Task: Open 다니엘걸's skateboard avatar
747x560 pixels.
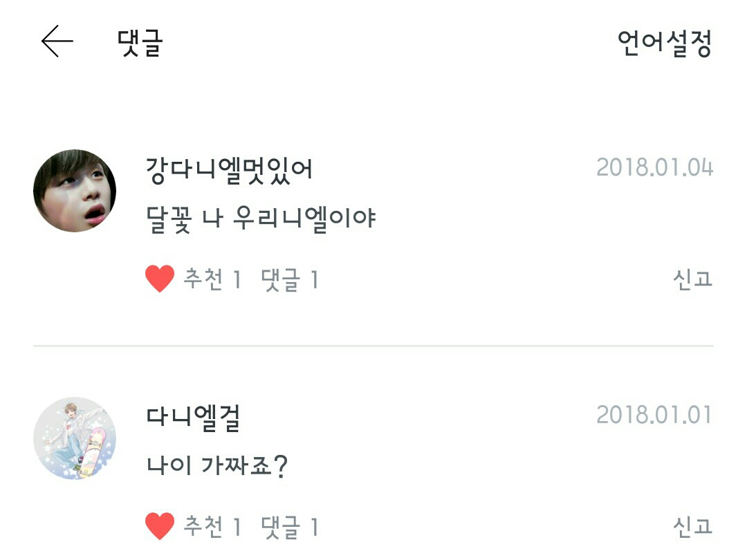Action: pos(75,438)
